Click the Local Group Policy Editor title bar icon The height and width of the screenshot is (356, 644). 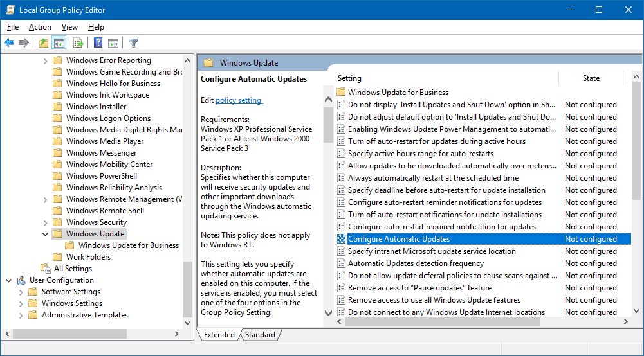click(10, 10)
